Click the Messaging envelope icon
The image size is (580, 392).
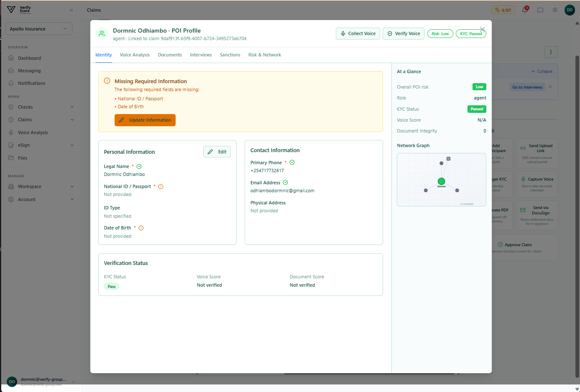pos(11,71)
